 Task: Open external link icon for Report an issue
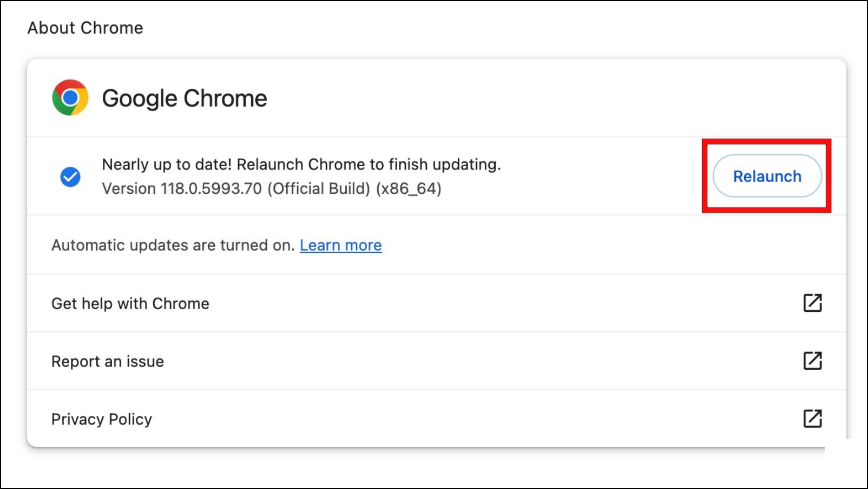pos(812,361)
